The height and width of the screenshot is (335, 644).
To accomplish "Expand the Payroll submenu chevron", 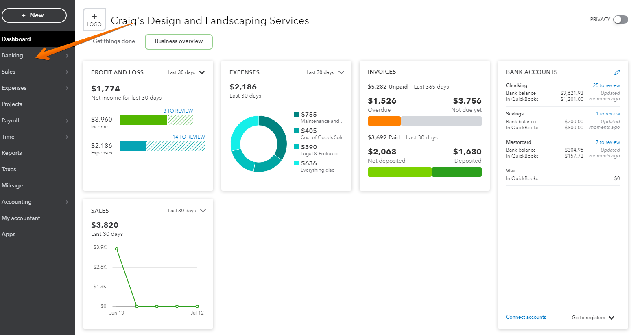I will tap(67, 121).
